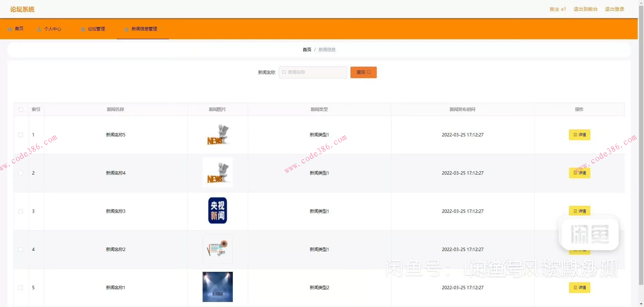The width and height of the screenshot is (644, 307).
Task: Check the checkbox for 新闻名称4
Action: click(21, 173)
